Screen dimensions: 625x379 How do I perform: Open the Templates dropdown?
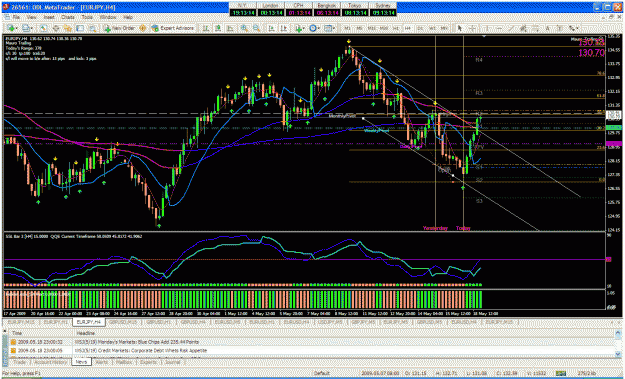[x=329, y=28]
